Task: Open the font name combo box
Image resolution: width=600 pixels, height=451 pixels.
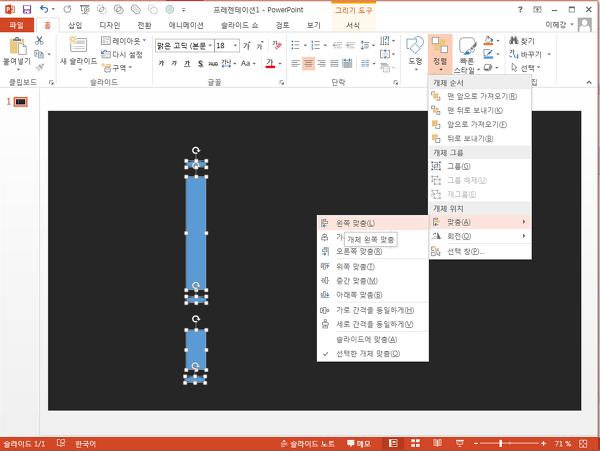Action: click(184, 46)
